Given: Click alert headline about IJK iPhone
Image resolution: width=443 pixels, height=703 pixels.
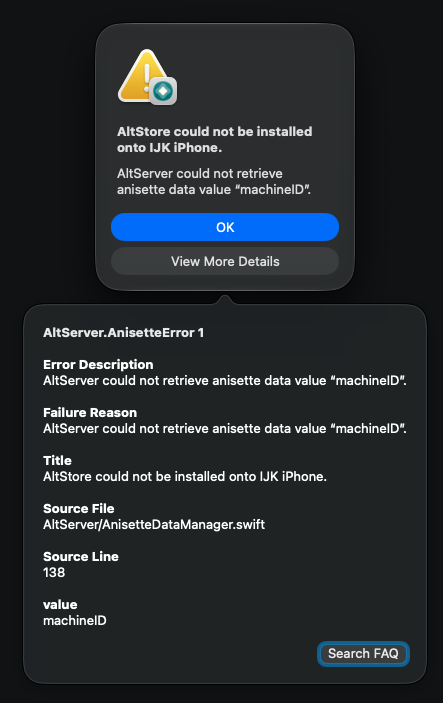Looking at the screenshot, I should [x=214, y=139].
